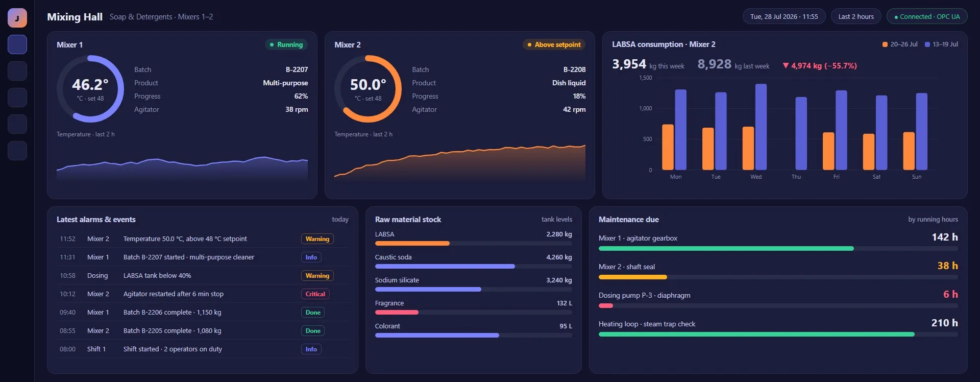Viewport: 980px width, 382px height.
Task: Click the 20–26 Jul orange legend swatch
Action: 885,44
